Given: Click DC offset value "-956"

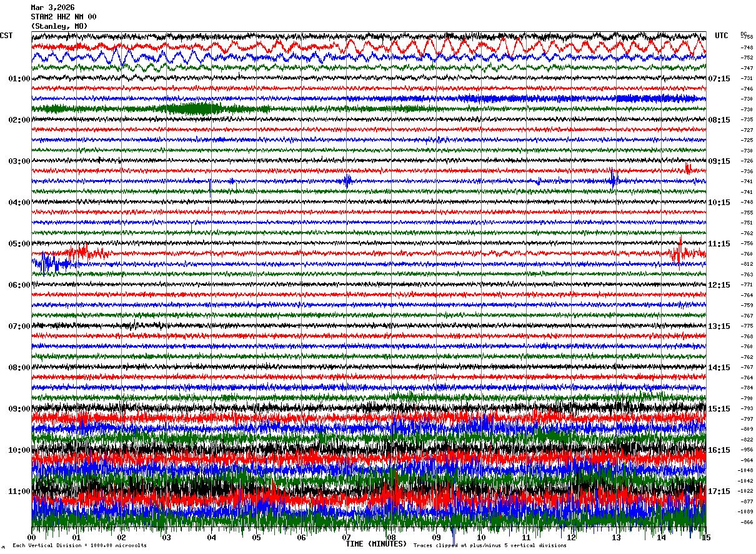Looking at the screenshot, I should click(x=747, y=450).
